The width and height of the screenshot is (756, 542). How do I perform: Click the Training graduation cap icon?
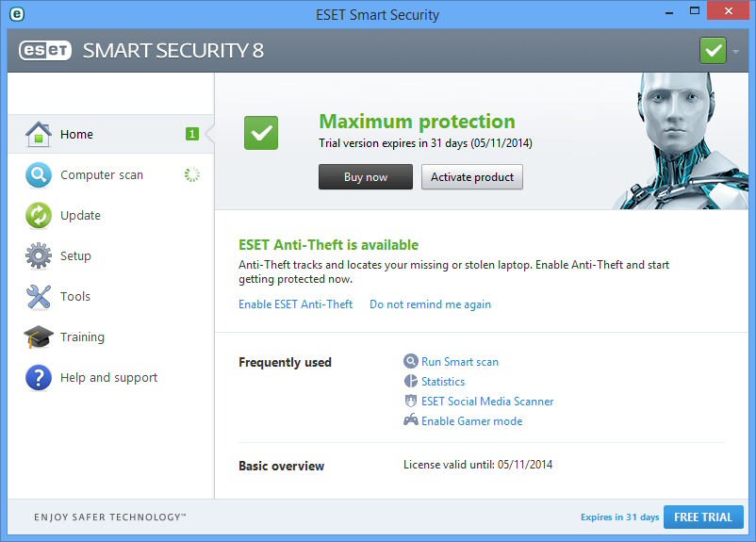pyautogui.click(x=38, y=337)
